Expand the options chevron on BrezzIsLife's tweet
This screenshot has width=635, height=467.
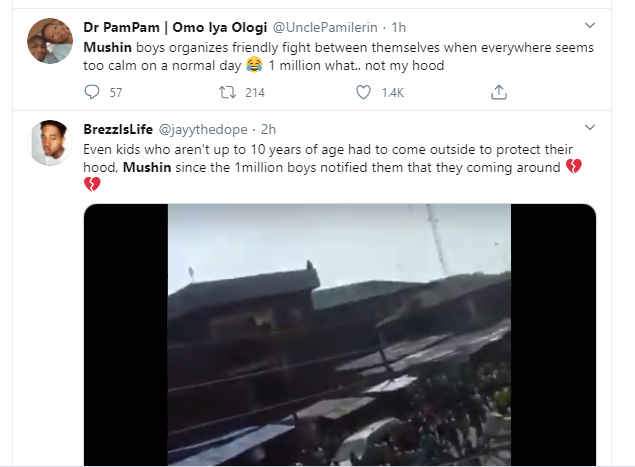click(x=589, y=128)
